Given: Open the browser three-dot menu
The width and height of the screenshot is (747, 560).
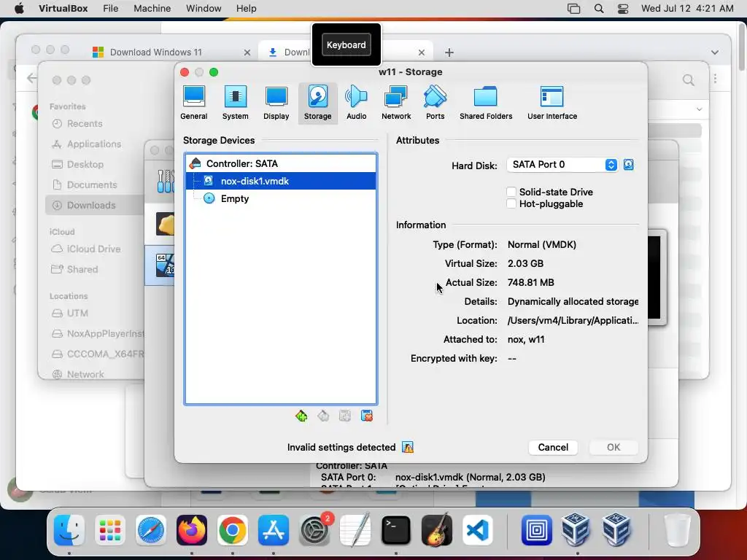Looking at the screenshot, I should (715, 79).
